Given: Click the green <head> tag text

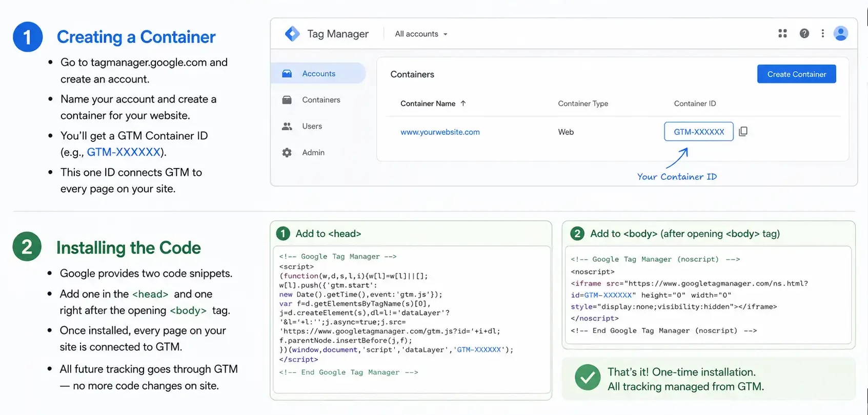Looking at the screenshot, I should pyautogui.click(x=150, y=294).
